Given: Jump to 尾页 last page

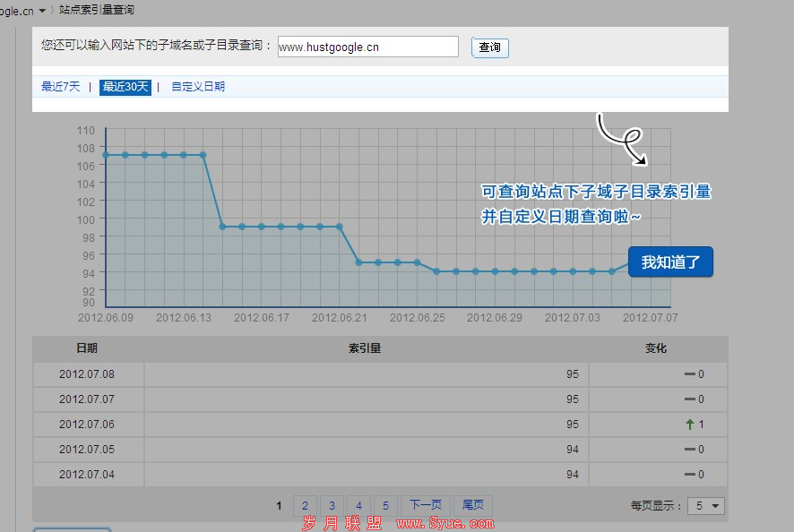Looking at the screenshot, I should coord(473,505).
